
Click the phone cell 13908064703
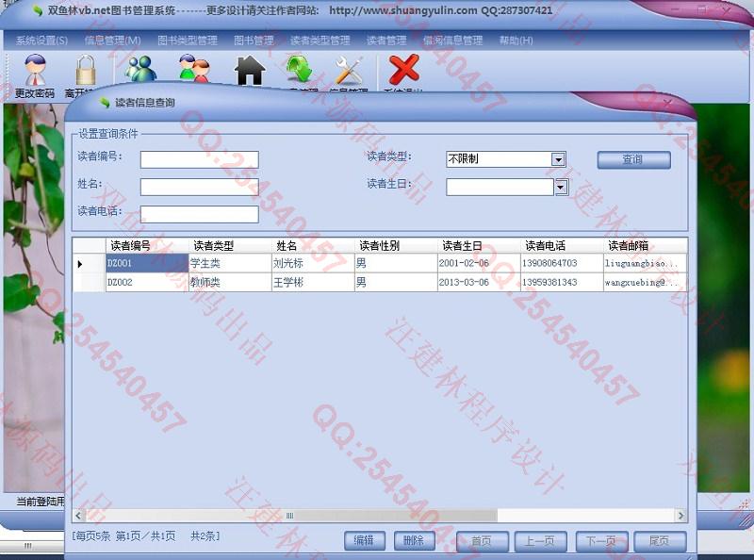pos(562,263)
